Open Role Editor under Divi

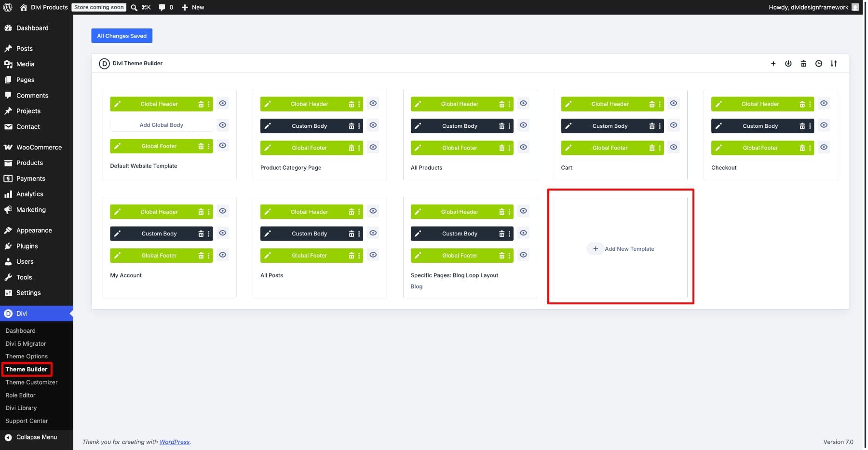point(21,395)
